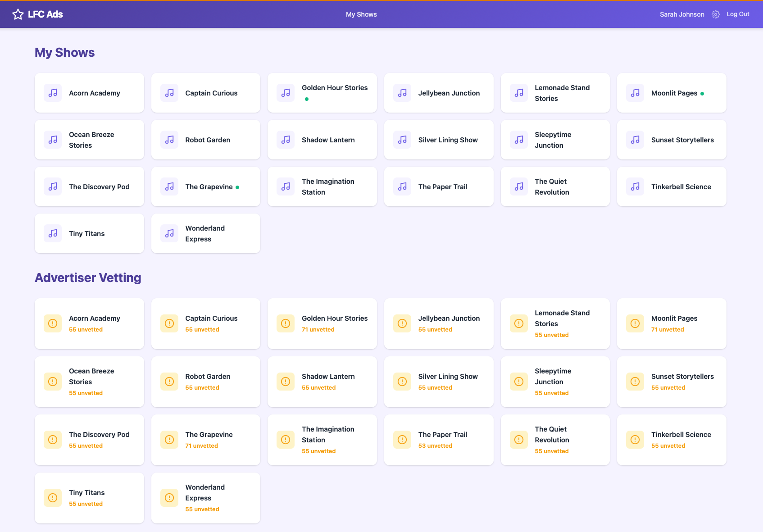Click the 53 unvetted count on The Paper Trail
This screenshot has width=763, height=532.
pos(435,446)
